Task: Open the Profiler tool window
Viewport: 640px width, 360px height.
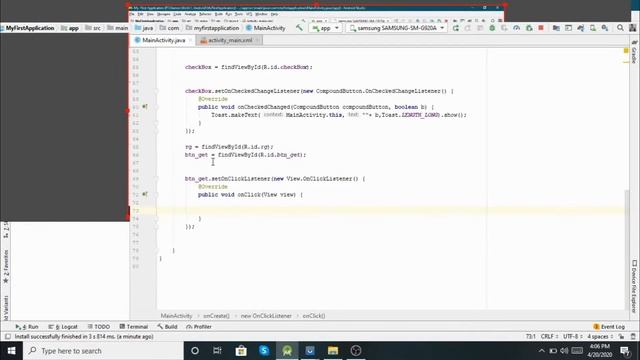Action: tap(199, 327)
